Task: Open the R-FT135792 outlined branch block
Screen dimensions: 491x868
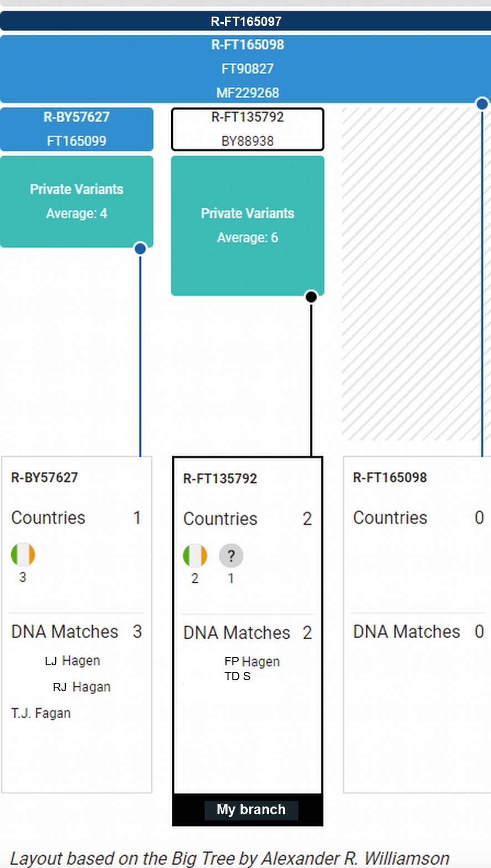Action: click(247, 129)
